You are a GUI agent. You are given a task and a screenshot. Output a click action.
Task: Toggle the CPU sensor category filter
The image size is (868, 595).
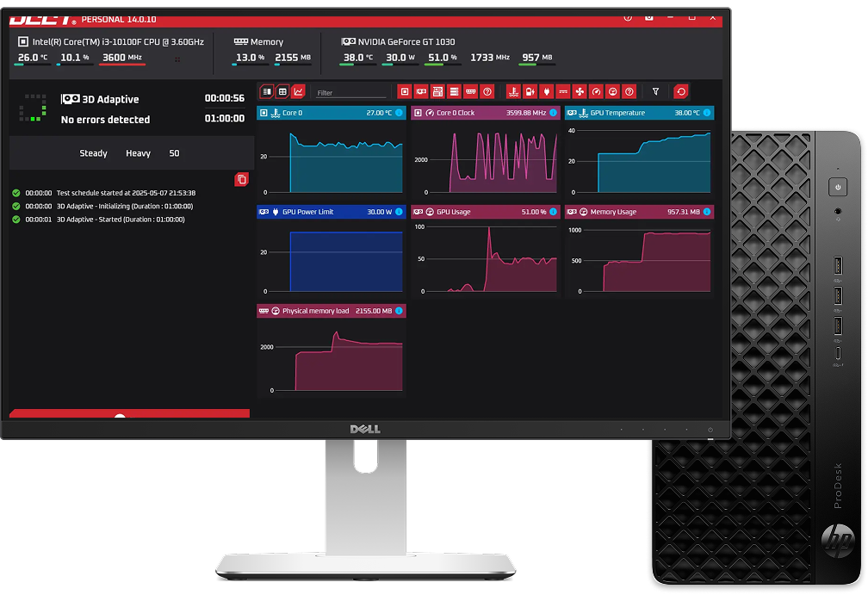click(405, 91)
